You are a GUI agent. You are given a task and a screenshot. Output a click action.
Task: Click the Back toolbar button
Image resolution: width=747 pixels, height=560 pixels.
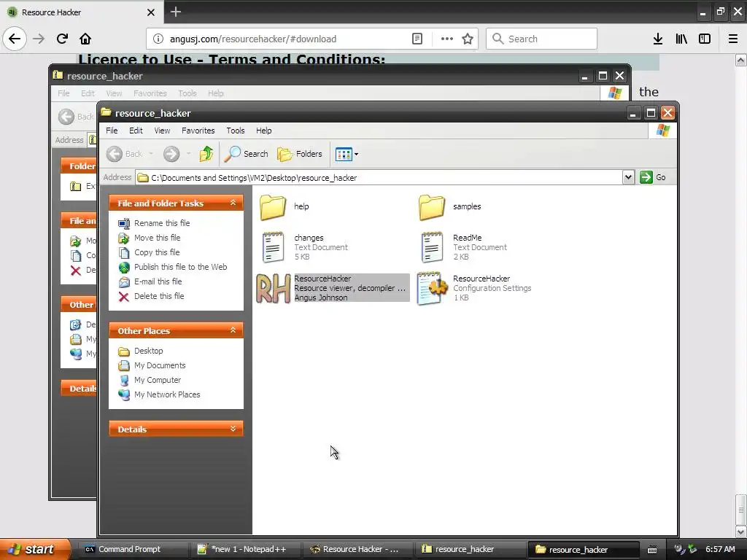tap(124, 154)
